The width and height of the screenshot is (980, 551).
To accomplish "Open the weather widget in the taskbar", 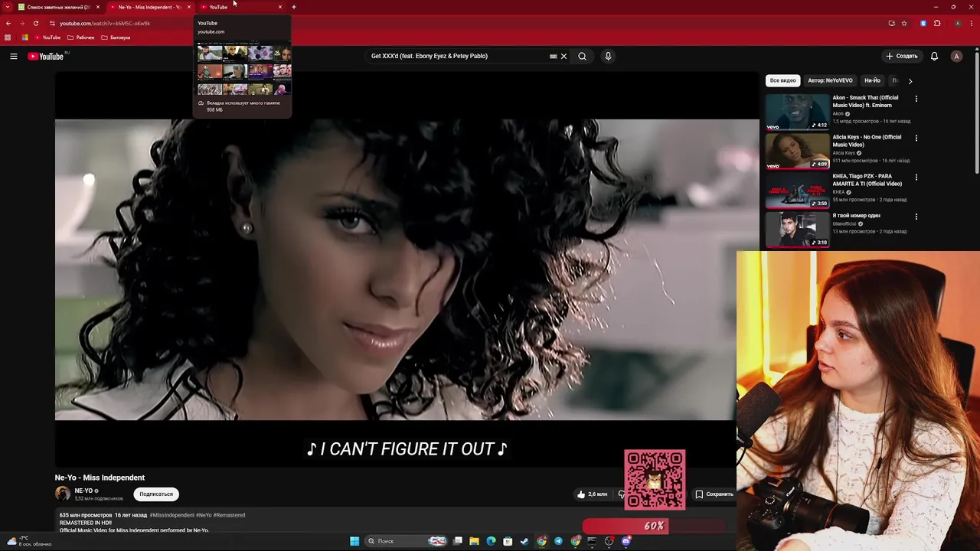I will pos(29,541).
